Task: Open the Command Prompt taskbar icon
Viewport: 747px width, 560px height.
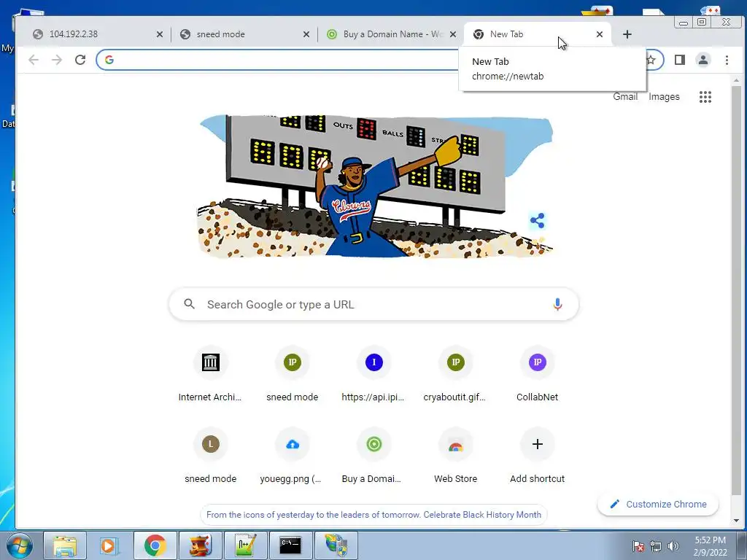Action: (290, 545)
